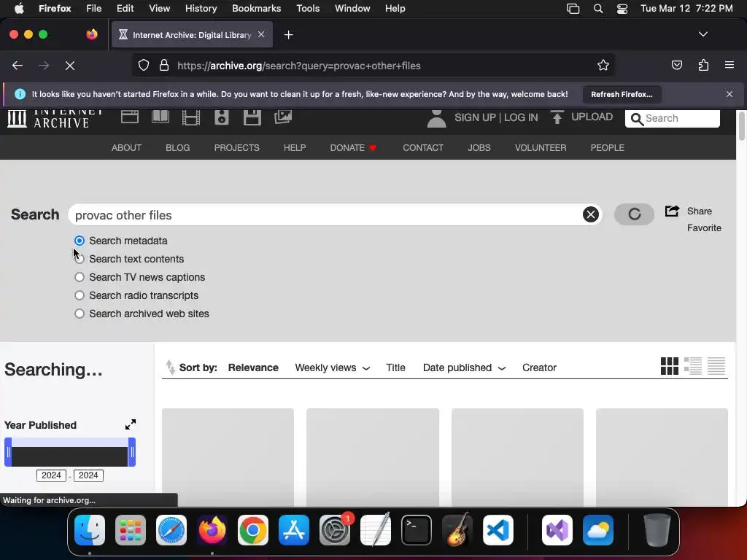Switch to extended list view
Screen dimensions: 747x560
coord(693,366)
